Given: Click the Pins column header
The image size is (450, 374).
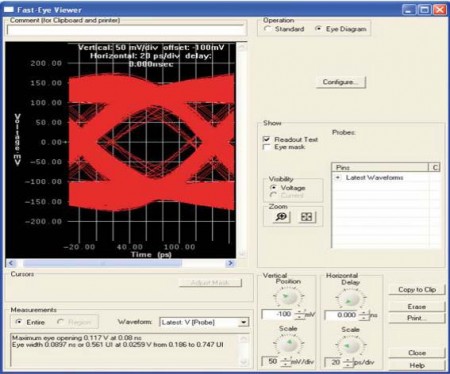Looking at the screenshot, I should pyautogui.click(x=380, y=167).
